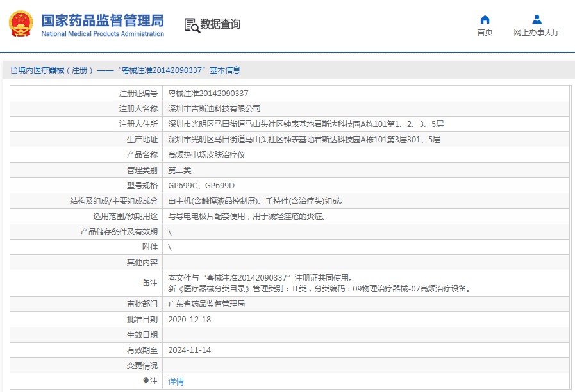This screenshot has height=392, width=575.
Task: Click 国家药品监督管理局 title text
Action: (103, 20)
